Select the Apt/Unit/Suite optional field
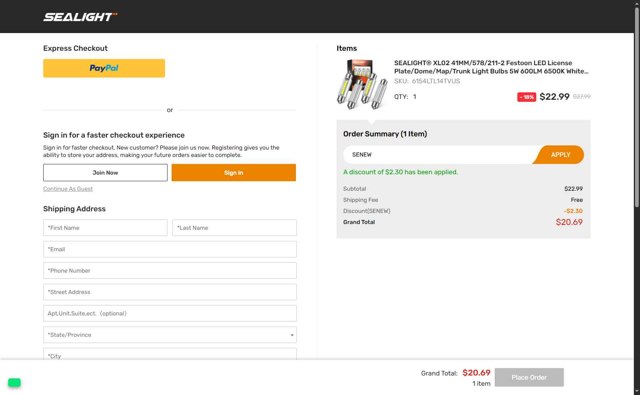Viewport: 640px width, 395px height. [x=170, y=313]
